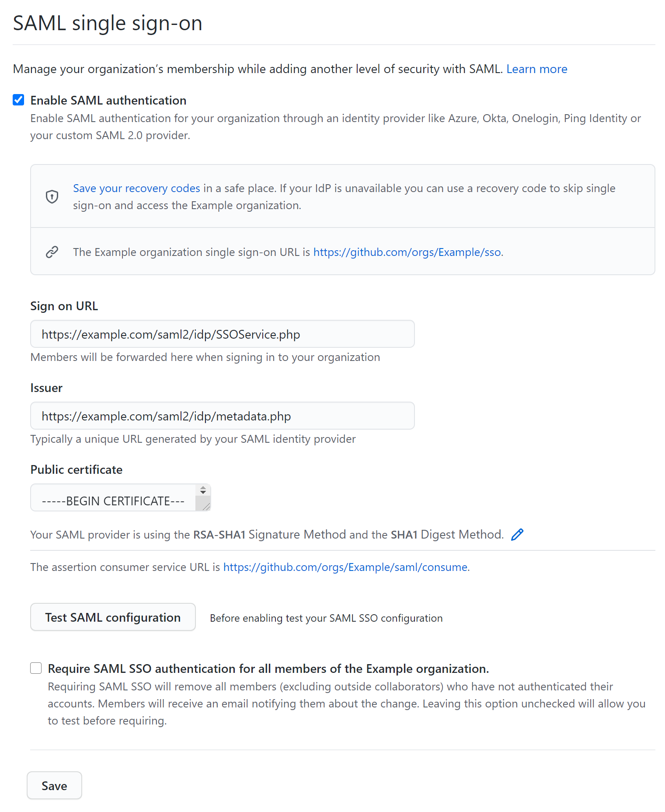The image size is (665, 812).
Task: Click into the Issuer input field
Action: pyautogui.click(x=222, y=416)
